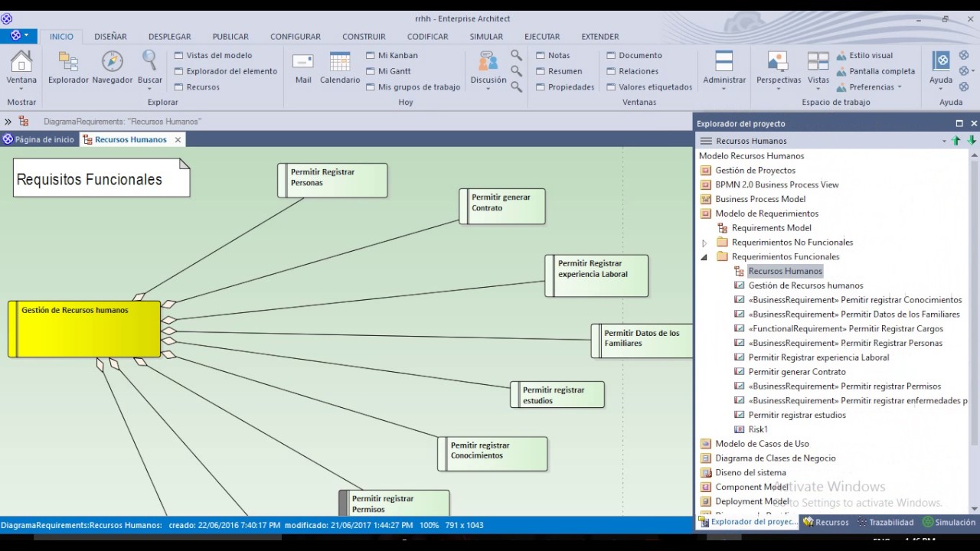
Task: Toggle the Valores etiquetados checkbox
Action: pos(611,87)
